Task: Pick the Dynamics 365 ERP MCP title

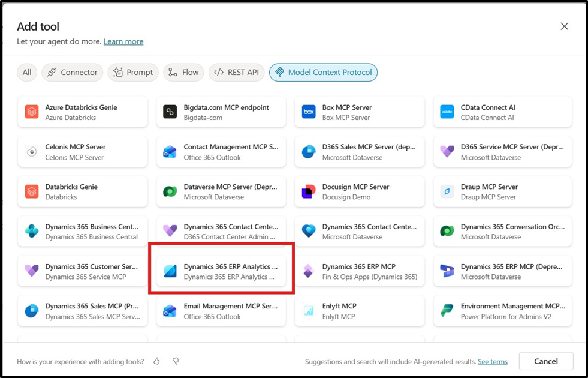Action: point(359,266)
